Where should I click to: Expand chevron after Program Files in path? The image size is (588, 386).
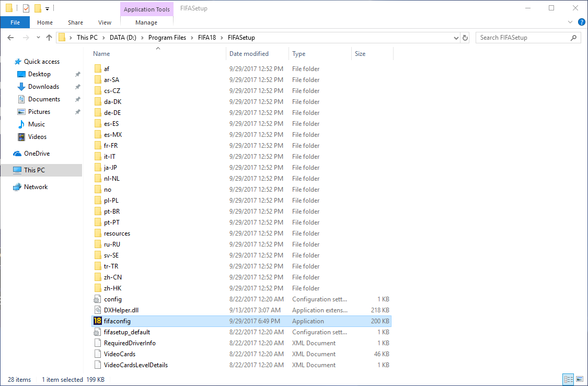pos(192,38)
